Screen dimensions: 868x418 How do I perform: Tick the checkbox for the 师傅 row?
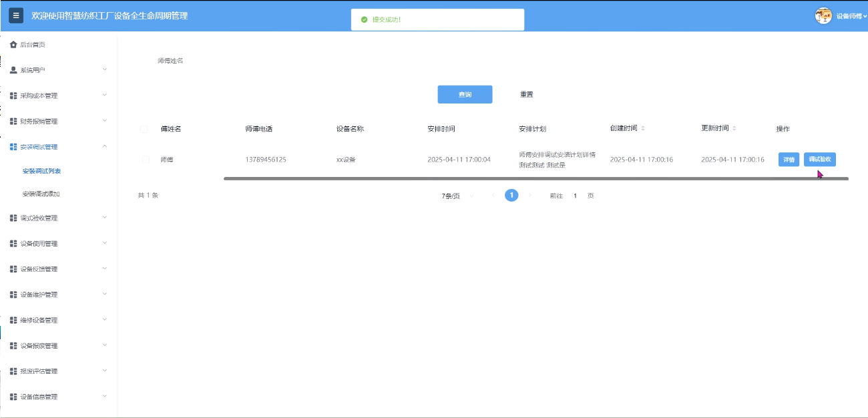pyautogui.click(x=146, y=160)
